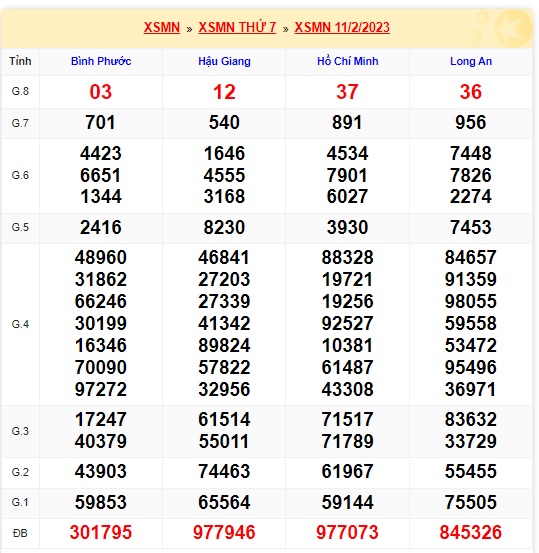Click the G.2 row label
This screenshot has height=553, width=539.
[20, 472]
